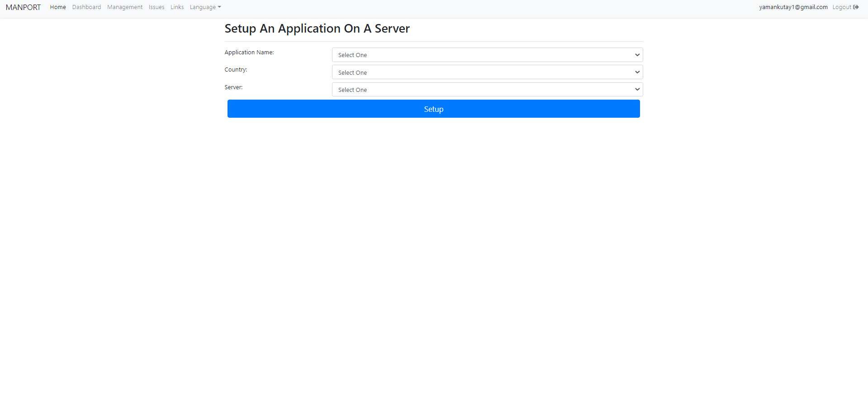868x417 pixels.
Task: Click Logout to sign out
Action: click(x=842, y=7)
